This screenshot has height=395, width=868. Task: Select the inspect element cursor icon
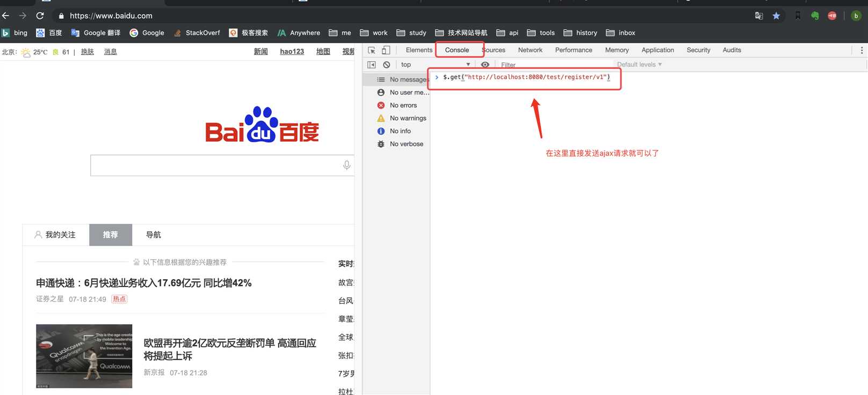pyautogui.click(x=371, y=50)
